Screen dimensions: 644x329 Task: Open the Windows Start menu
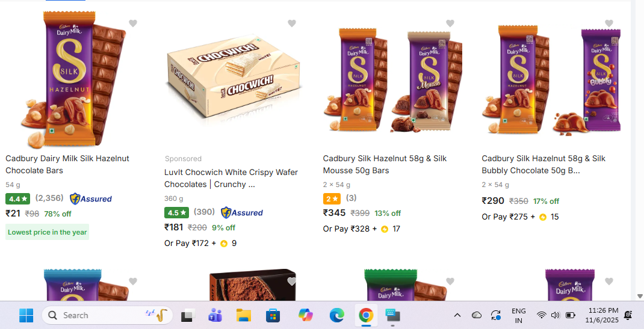pyautogui.click(x=26, y=315)
